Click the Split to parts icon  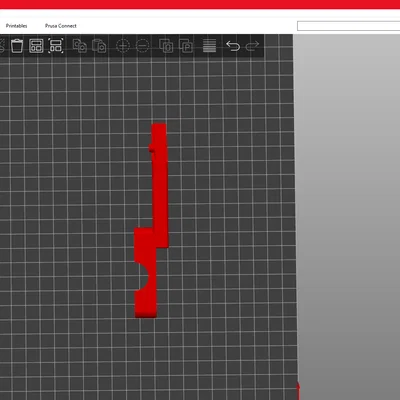186,46
